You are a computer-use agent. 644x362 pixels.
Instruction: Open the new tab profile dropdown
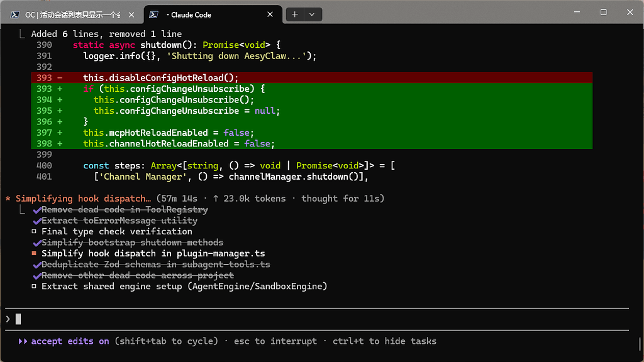(312, 14)
